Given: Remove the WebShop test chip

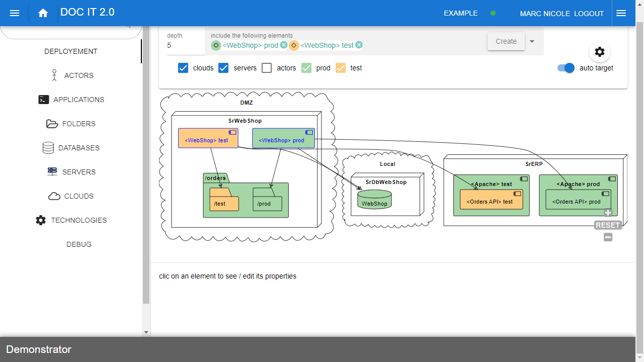Looking at the screenshot, I should 359,45.
